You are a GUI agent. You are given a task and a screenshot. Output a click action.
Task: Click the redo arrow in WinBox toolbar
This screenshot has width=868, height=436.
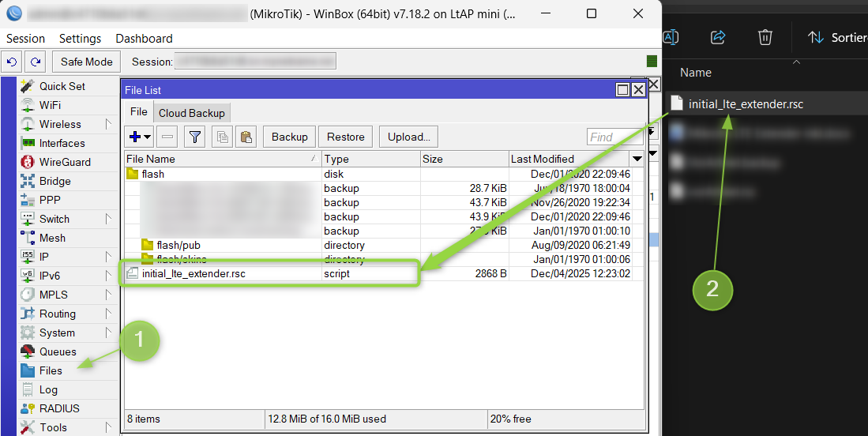coord(36,62)
